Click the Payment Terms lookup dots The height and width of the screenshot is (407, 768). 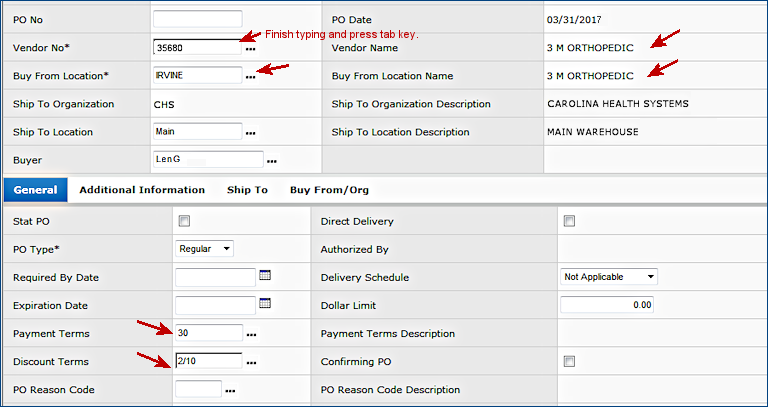pyautogui.click(x=251, y=334)
